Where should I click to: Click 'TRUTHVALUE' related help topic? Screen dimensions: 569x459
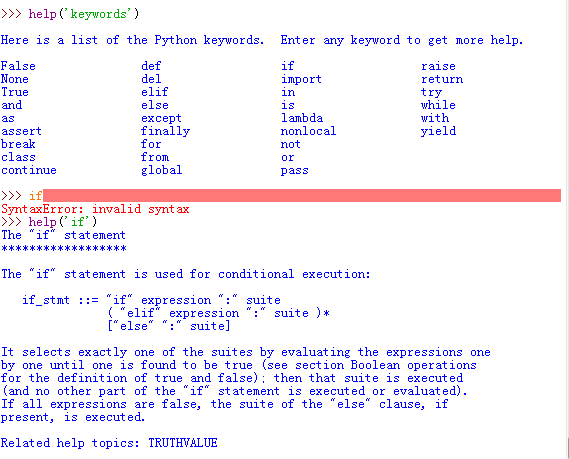tap(183, 443)
